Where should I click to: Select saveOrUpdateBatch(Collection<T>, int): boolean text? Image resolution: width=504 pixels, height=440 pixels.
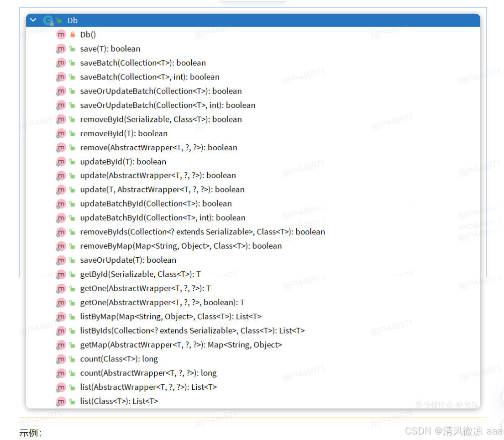coord(168,105)
